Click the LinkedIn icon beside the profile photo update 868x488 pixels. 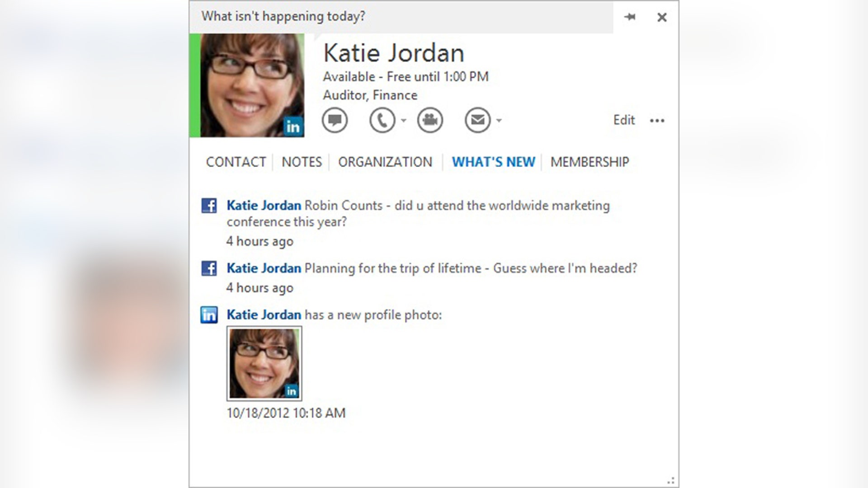(x=210, y=314)
